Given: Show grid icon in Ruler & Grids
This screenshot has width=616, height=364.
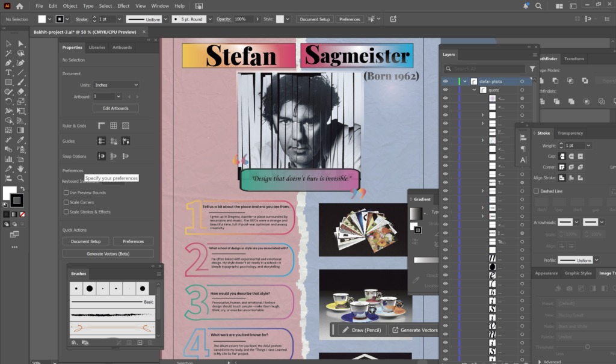Looking at the screenshot, I should click(114, 126).
